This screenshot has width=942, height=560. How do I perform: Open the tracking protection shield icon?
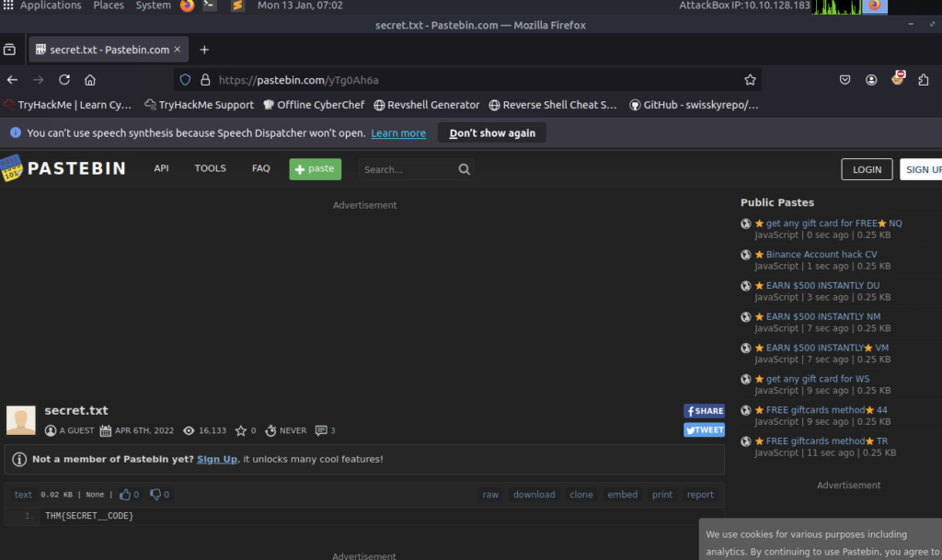185,80
